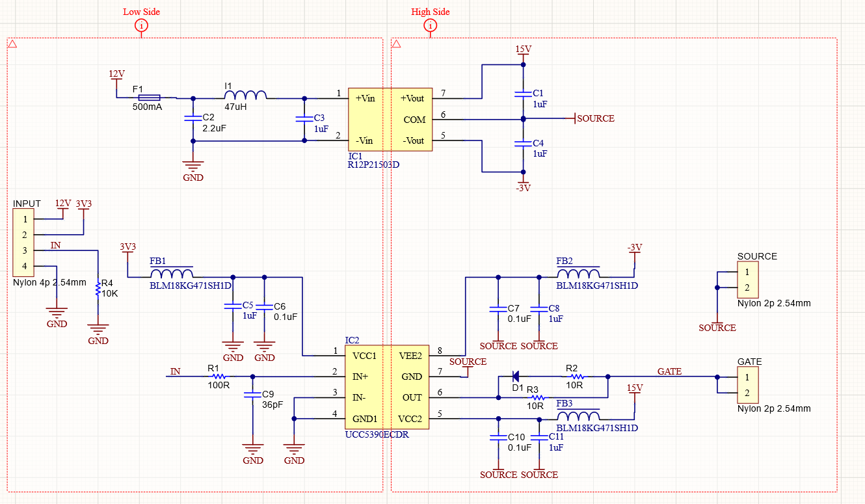Click the IN net label on INPUT pin 3 wire
The height and width of the screenshot is (504, 865).
[56, 245]
